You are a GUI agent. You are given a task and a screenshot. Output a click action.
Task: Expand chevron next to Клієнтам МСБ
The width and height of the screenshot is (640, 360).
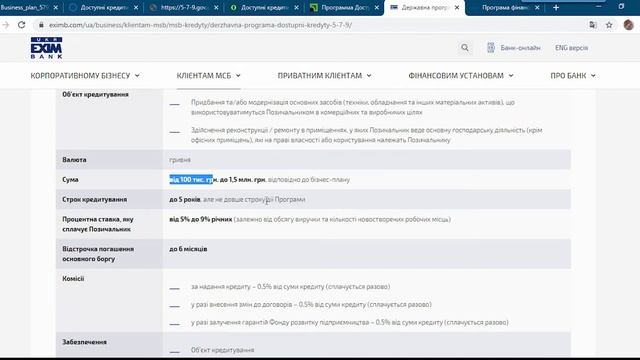pos(238,76)
